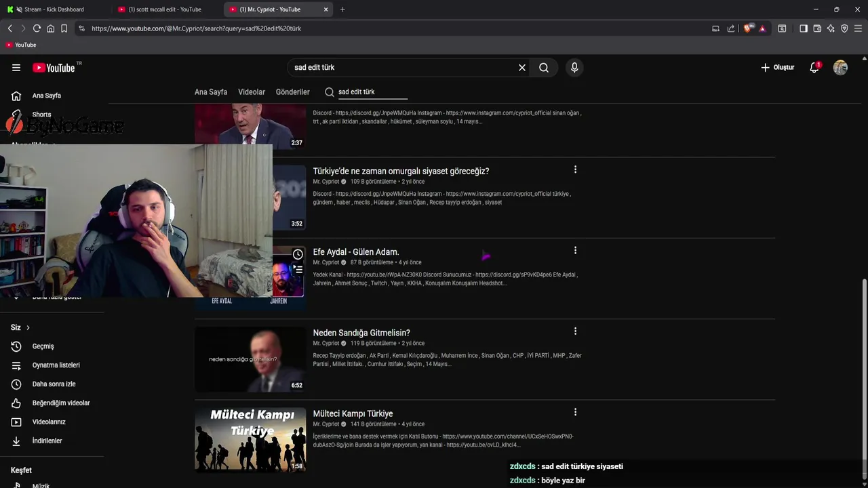Open options for 'Türkiye'de ne zaman omurgalı siyaset göreceğiz?'
Image resolution: width=868 pixels, height=488 pixels.
tap(575, 169)
